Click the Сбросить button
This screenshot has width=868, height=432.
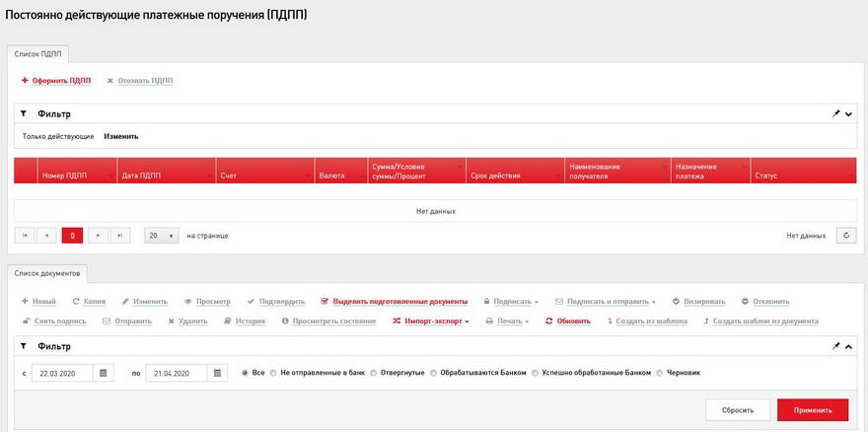(x=738, y=409)
